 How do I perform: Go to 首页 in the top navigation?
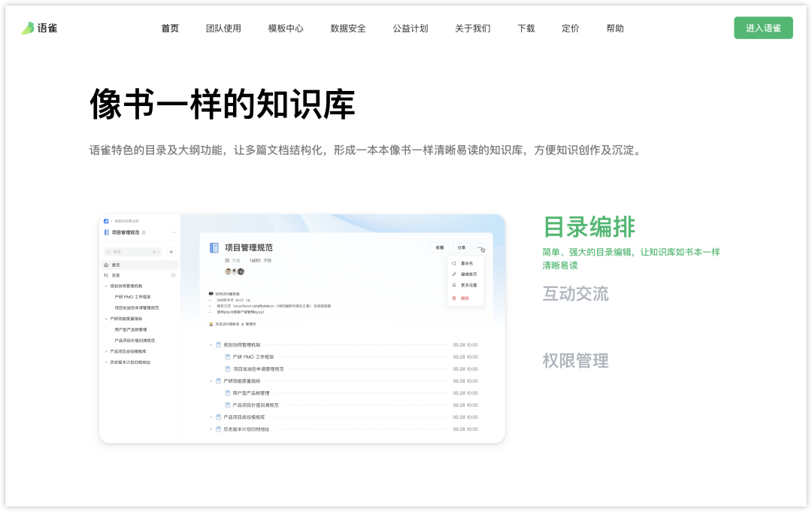170,29
